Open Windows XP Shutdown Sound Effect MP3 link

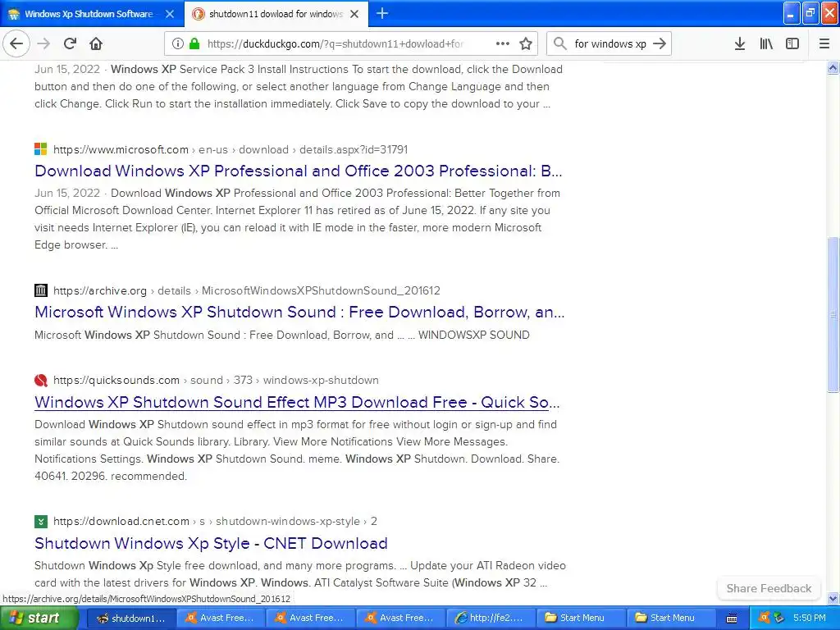[297, 402]
